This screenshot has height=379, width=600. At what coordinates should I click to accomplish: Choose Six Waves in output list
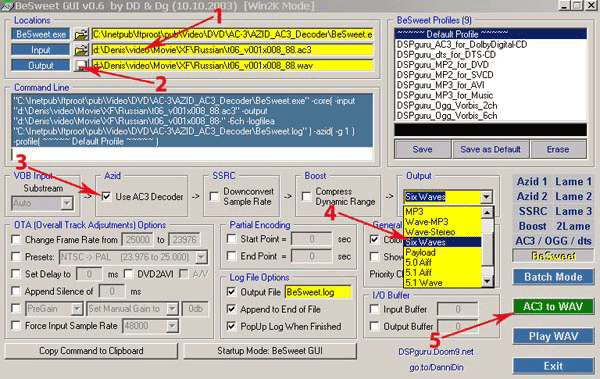[443, 242]
